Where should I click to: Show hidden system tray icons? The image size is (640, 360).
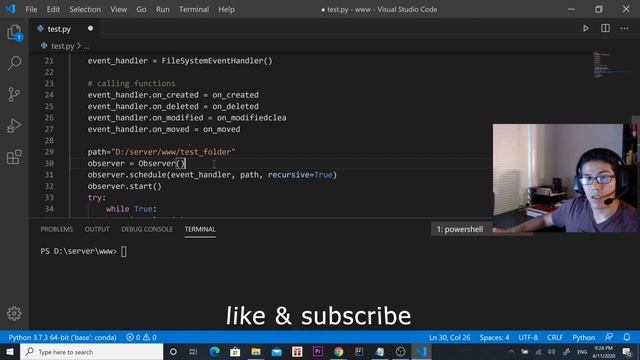511,351
